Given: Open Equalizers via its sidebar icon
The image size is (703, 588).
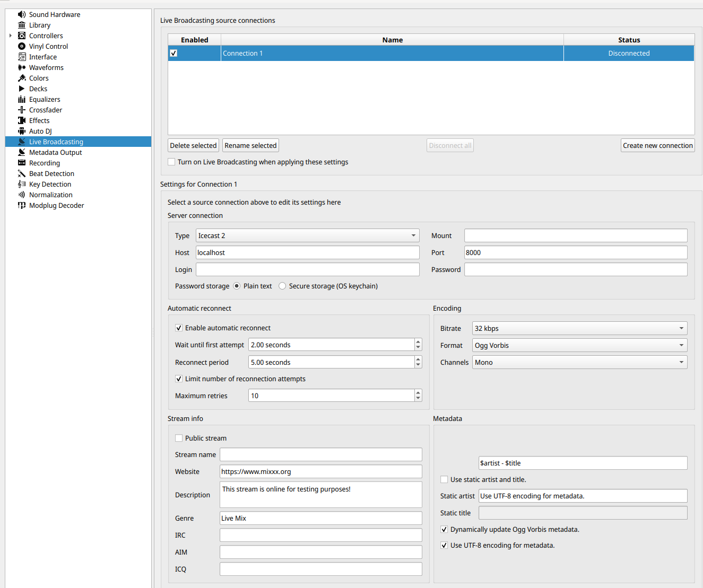Looking at the screenshot, I should click(x=22, y=99).
